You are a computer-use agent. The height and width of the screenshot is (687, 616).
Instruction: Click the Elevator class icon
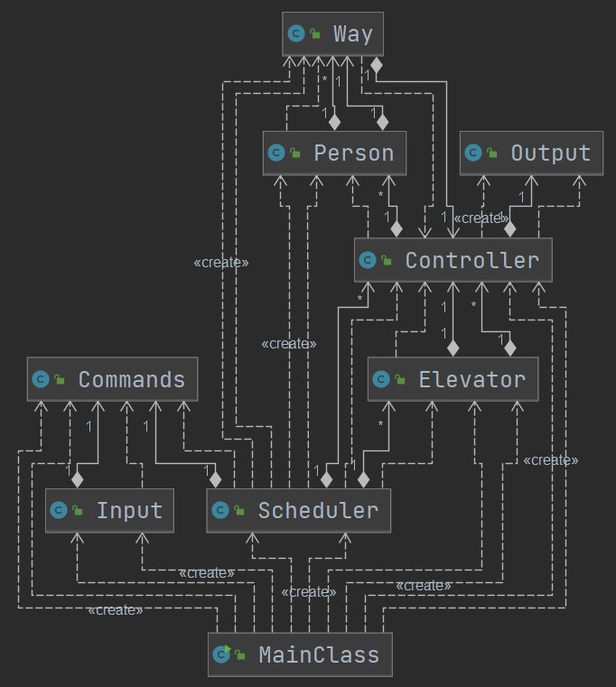(x=381, y=379)
